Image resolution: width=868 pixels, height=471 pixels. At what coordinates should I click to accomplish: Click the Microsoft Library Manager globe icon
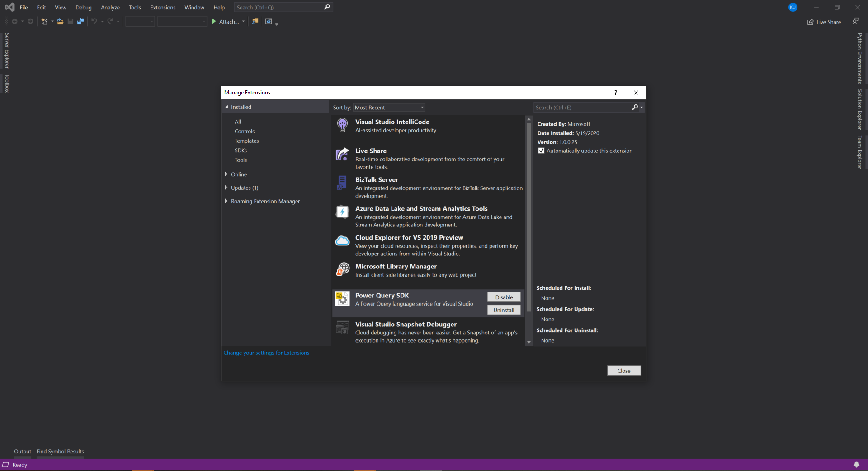click(x=343, y=269)
